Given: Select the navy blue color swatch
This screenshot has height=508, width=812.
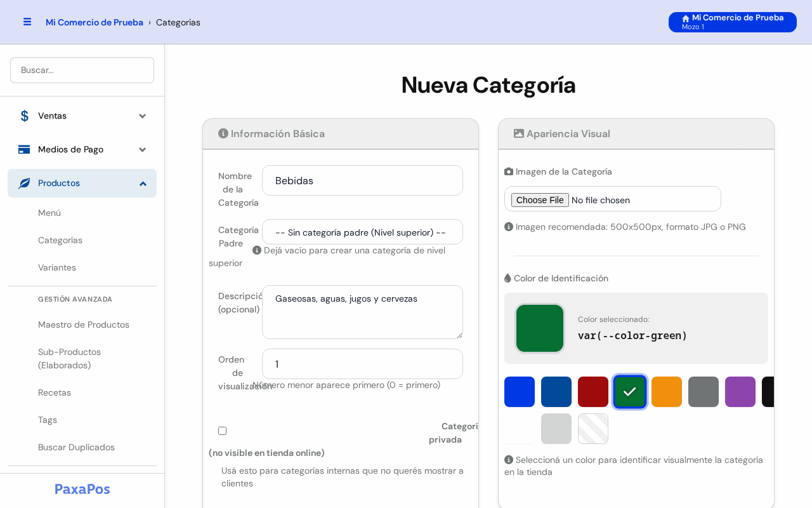Looking at the screenshot, I should pos(556,392).
